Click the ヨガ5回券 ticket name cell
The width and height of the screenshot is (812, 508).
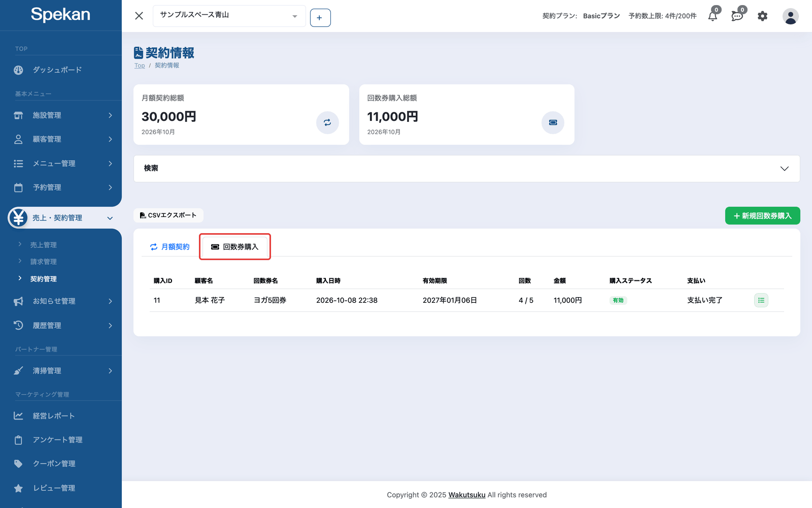(x=270, y=300)
